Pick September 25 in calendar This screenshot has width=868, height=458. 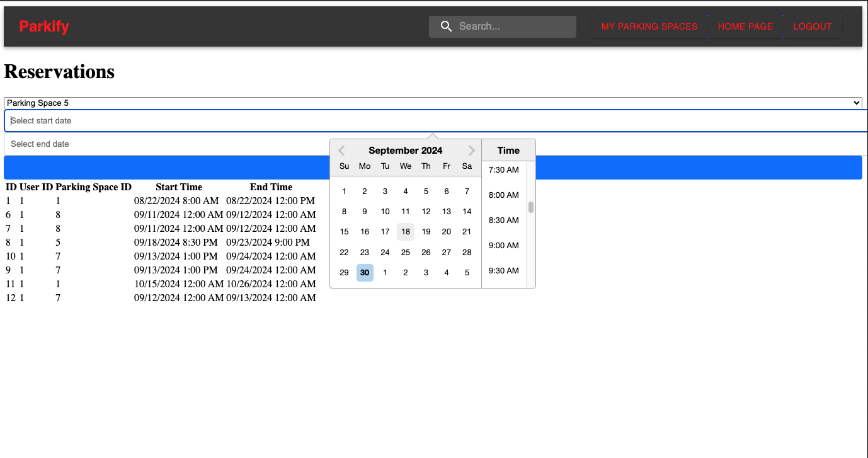coord(406,253)
